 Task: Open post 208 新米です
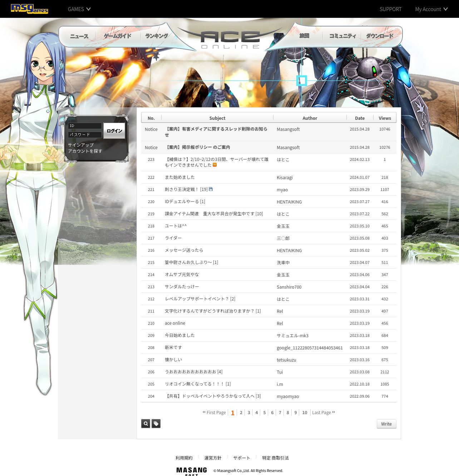[x=173, y=348]
